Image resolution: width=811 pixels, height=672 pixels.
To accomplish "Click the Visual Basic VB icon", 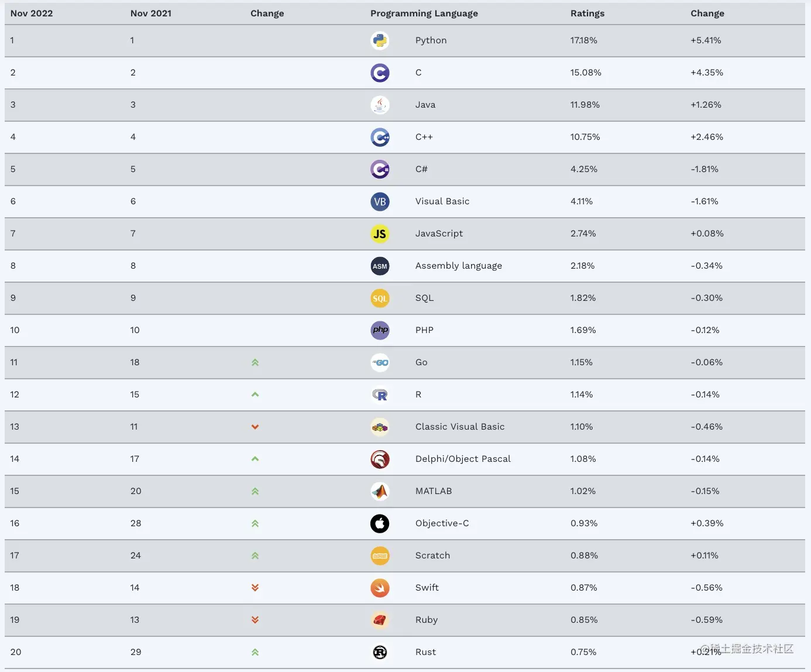I will (x=380, y=201).
